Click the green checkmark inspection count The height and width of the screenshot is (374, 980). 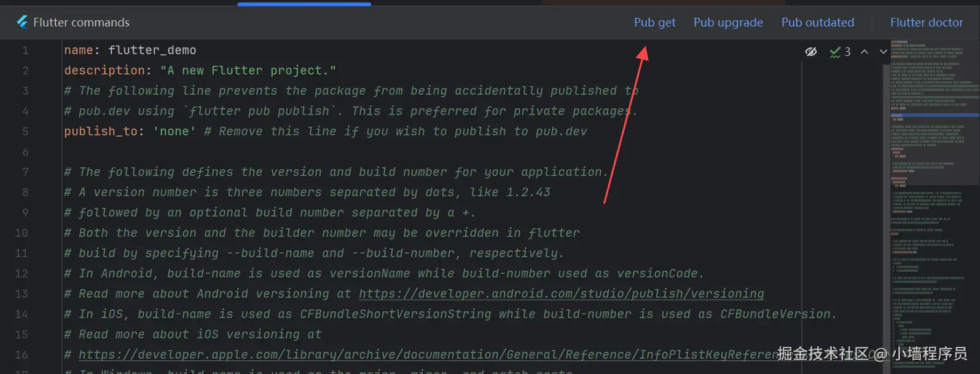click(x=840, y=52)
